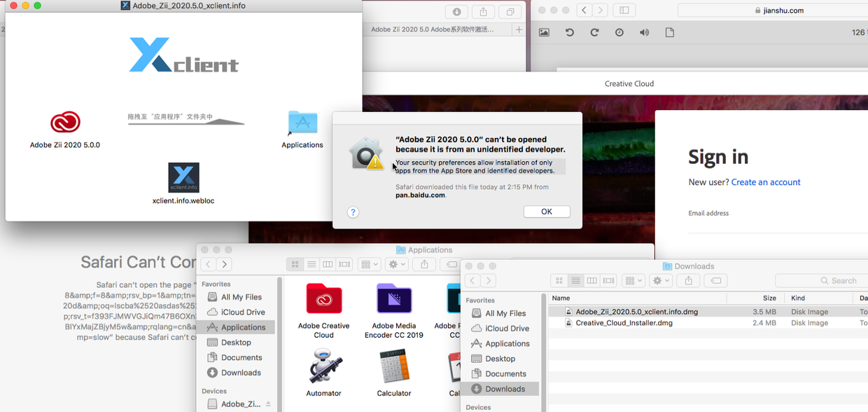Click the clock history icon in the jianshu toolbar
868x412 pixels.
coord(619,33)
